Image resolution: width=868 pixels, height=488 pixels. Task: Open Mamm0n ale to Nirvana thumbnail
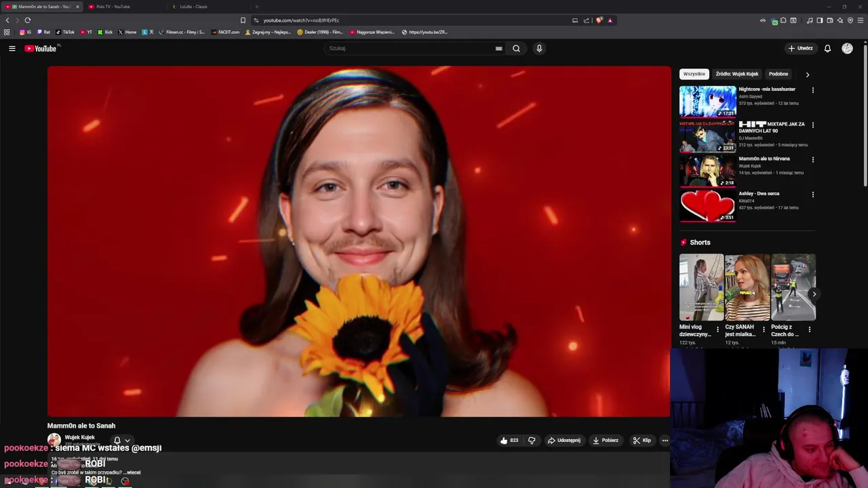tap(707, 171)
